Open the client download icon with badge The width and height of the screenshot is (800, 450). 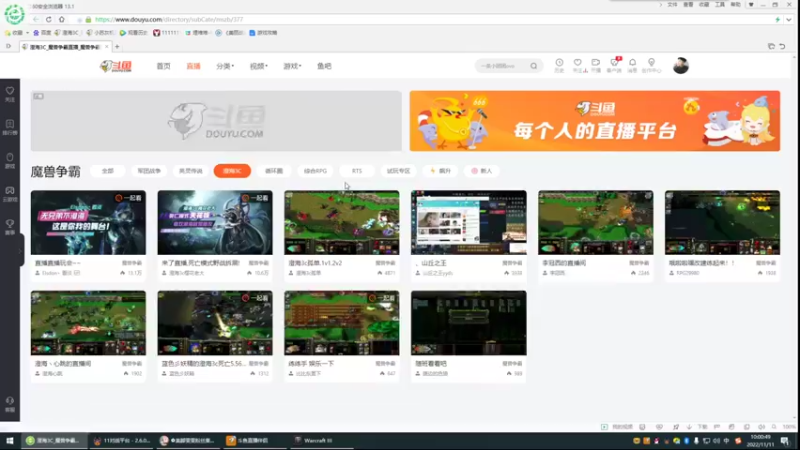coord(614,65)
